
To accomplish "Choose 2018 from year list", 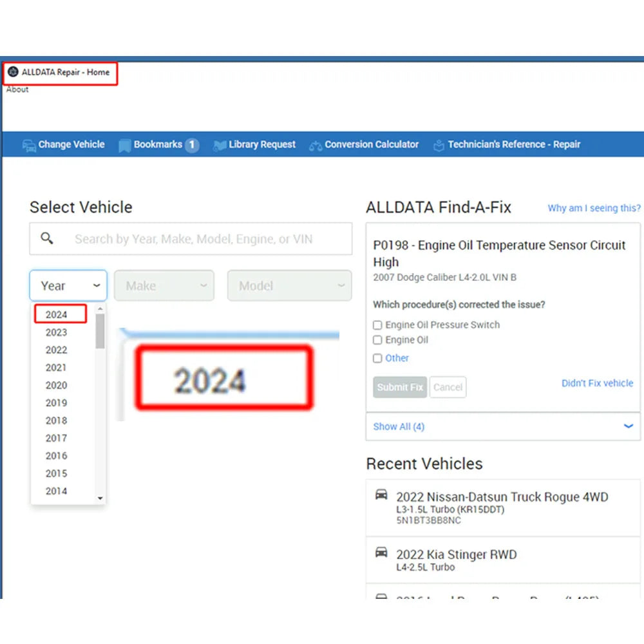I will [x=56, y=421].
